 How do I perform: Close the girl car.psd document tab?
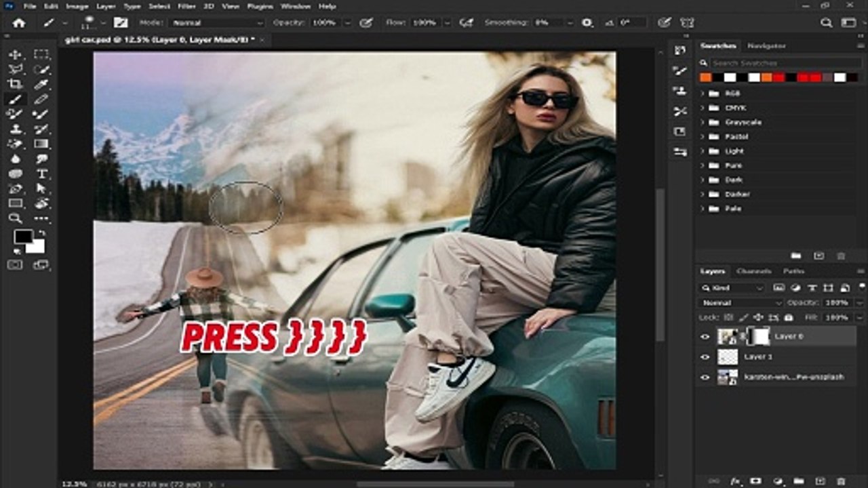[262, 40]
